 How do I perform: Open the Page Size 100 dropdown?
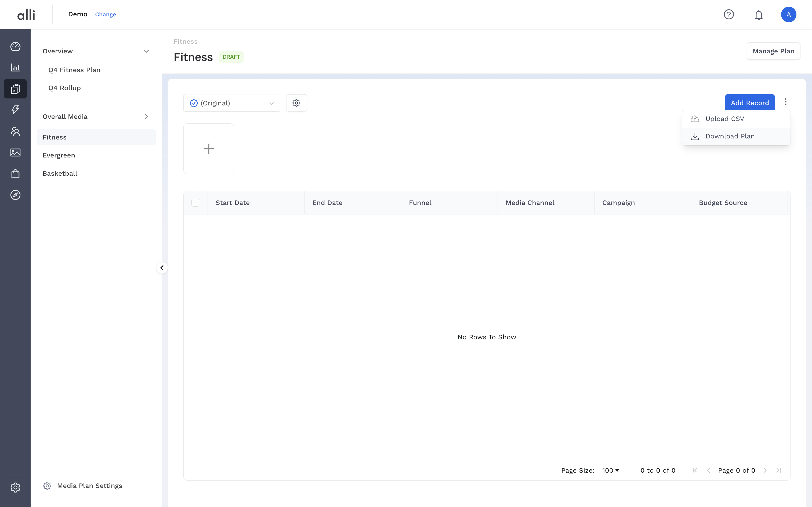point(610,470)
